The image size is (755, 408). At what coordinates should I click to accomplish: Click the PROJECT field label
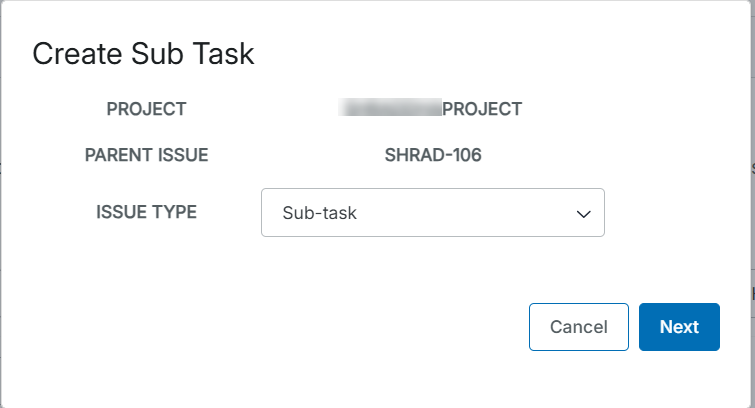click(146, 109)
